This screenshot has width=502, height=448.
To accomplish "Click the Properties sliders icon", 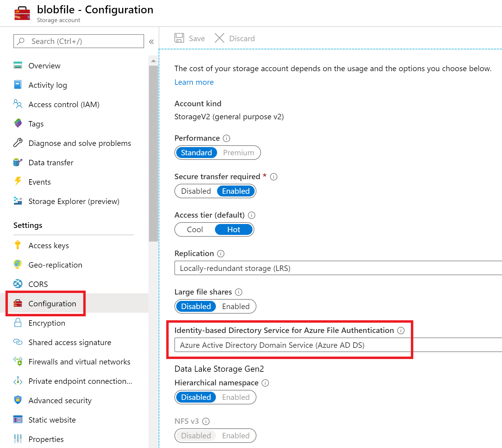I will 18,439.
